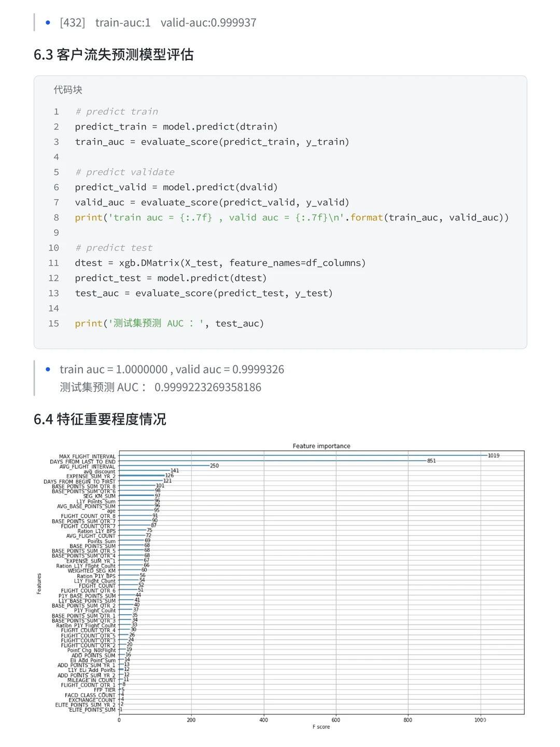Click the L1Y_ELi_Add_Points feature label
Screen dimensions: 560x747
coord(92,670)
